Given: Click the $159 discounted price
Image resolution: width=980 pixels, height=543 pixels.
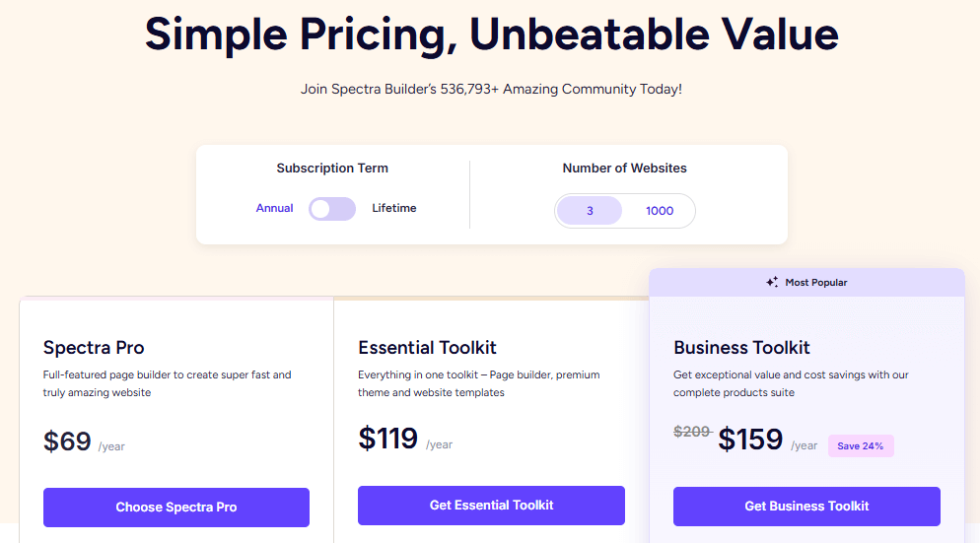Looking at the screenshot, I should pos(750,440).
